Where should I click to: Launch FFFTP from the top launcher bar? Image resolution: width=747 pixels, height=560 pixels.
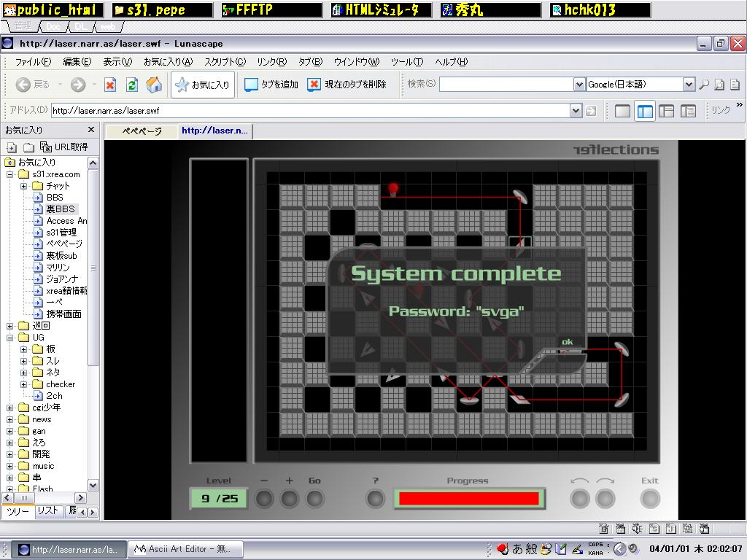click(271, 9)
